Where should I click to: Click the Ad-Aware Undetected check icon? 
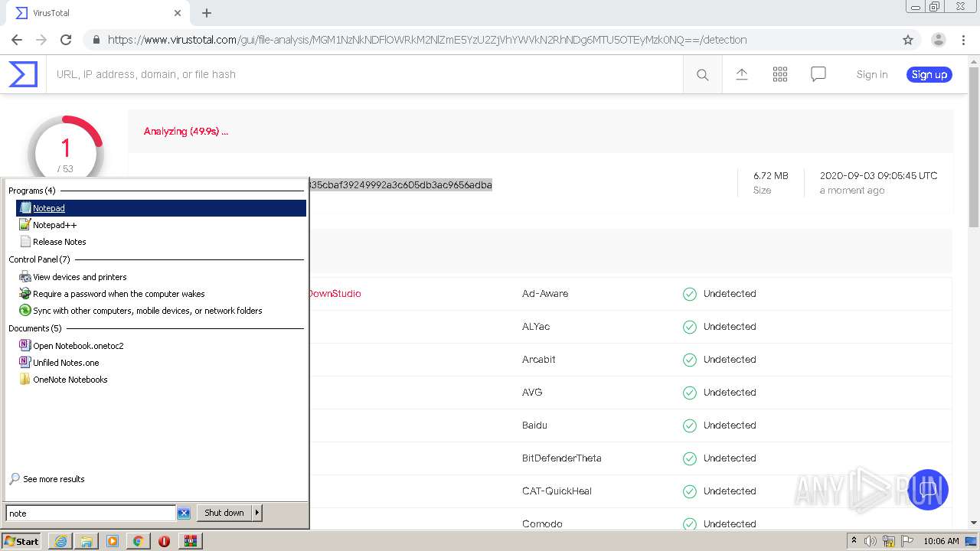point(690,294)
